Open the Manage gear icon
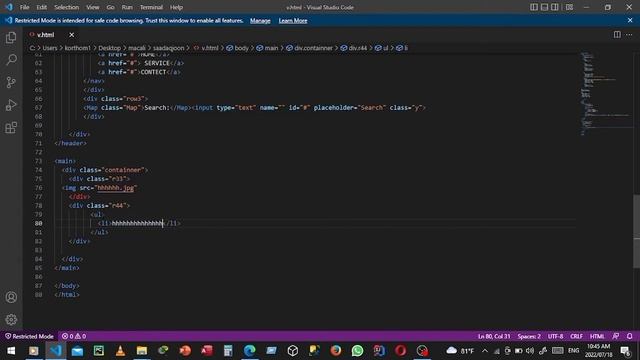The image size is (640, 360). pyautogui.click(x=11, y=319)
